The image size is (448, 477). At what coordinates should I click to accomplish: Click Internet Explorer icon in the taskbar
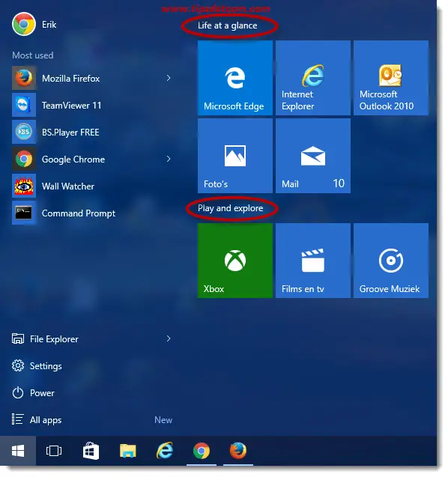click(165, 451)
